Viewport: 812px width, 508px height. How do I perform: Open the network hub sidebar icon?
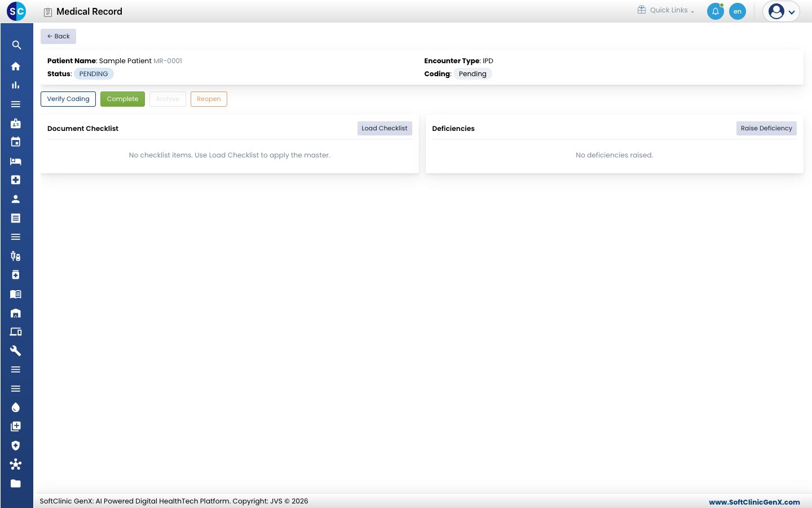[16, 465]
